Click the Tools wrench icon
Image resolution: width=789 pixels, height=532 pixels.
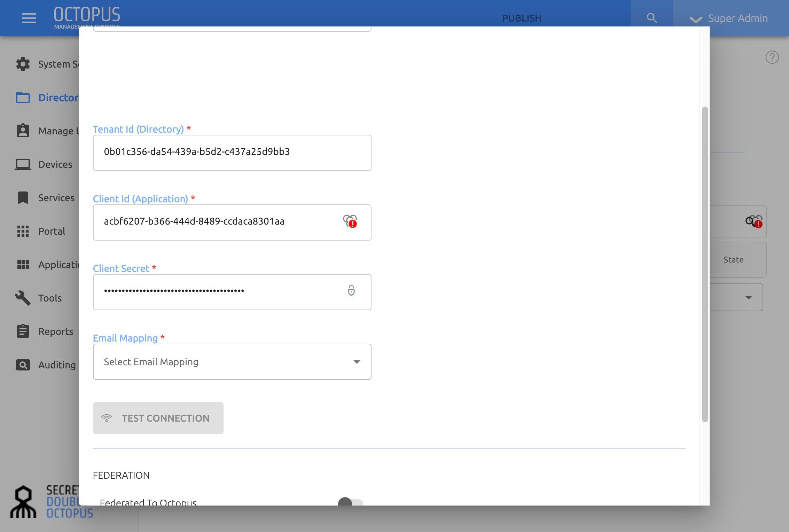[x=23, y=298]
